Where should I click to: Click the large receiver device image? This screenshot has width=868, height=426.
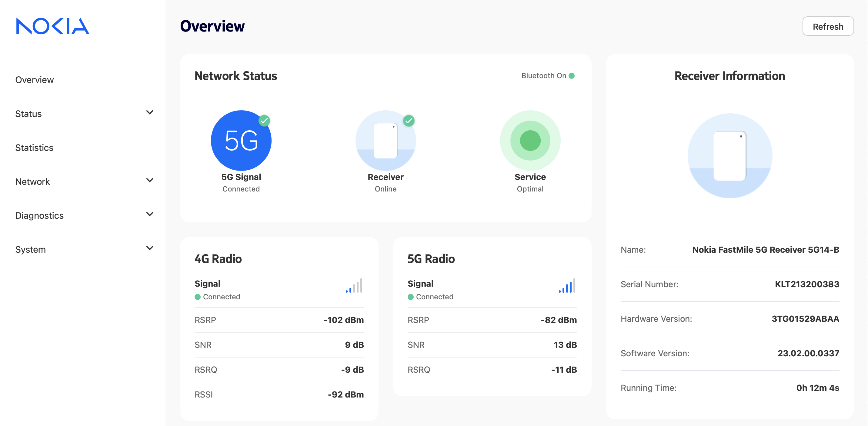pyautogui.click(x=729, y=156)
